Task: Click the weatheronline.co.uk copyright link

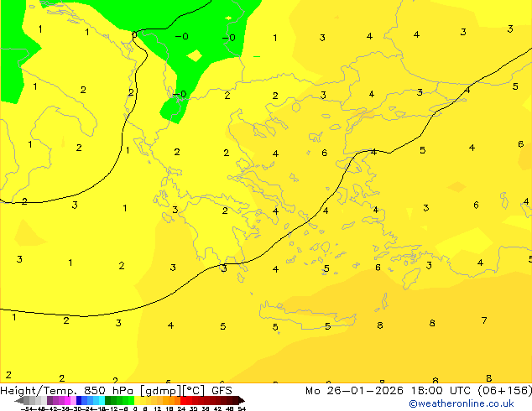Action: 462,403
